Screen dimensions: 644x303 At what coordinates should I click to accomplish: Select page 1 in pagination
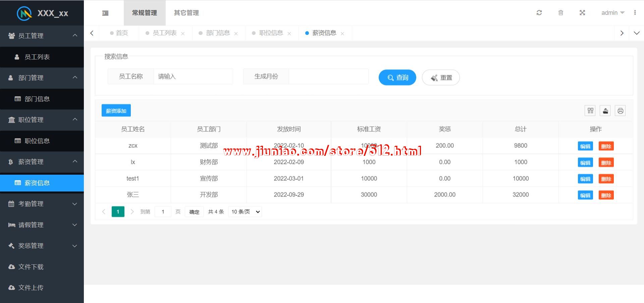coord(118,212)
